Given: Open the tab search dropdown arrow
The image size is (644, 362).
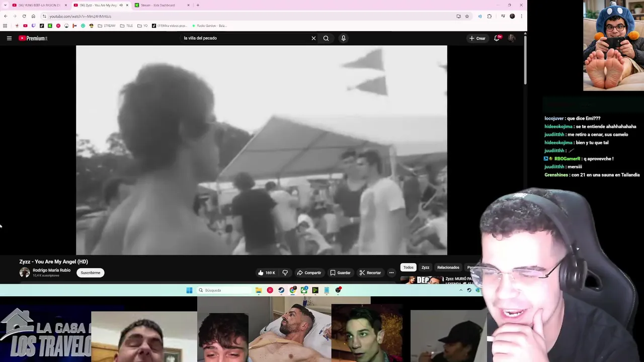Looking at the screenshot, I should [6, 5].
